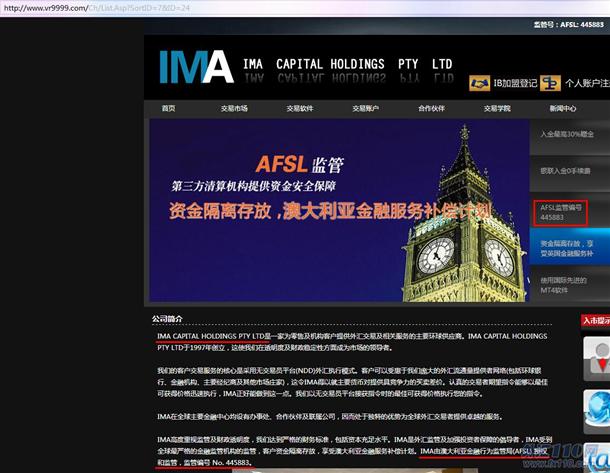This screenshot has height=473, width=610.
Task: Open the 交易账户 menu item
Action: 366,109
